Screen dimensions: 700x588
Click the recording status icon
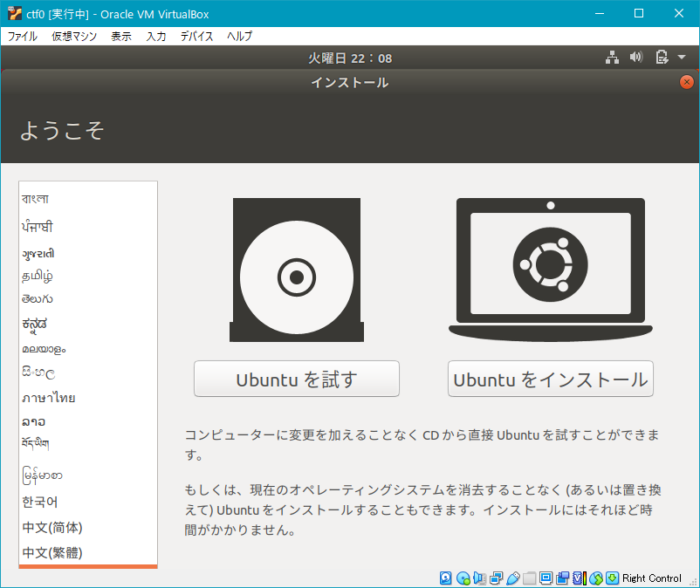(562, 578)
